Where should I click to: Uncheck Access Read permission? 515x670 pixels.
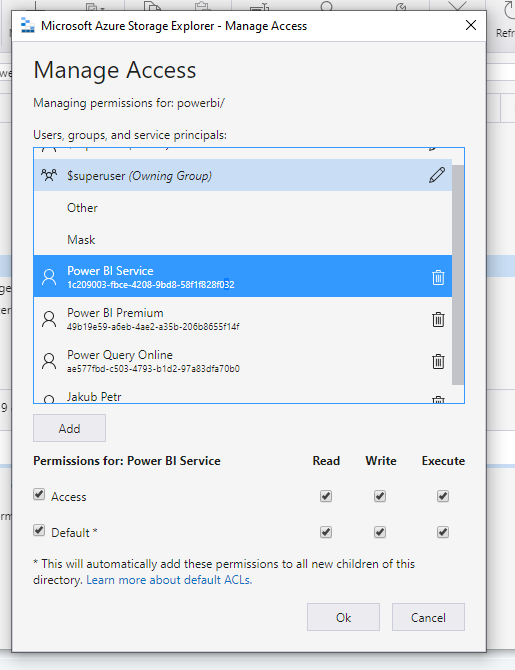(x=326, y=496)
